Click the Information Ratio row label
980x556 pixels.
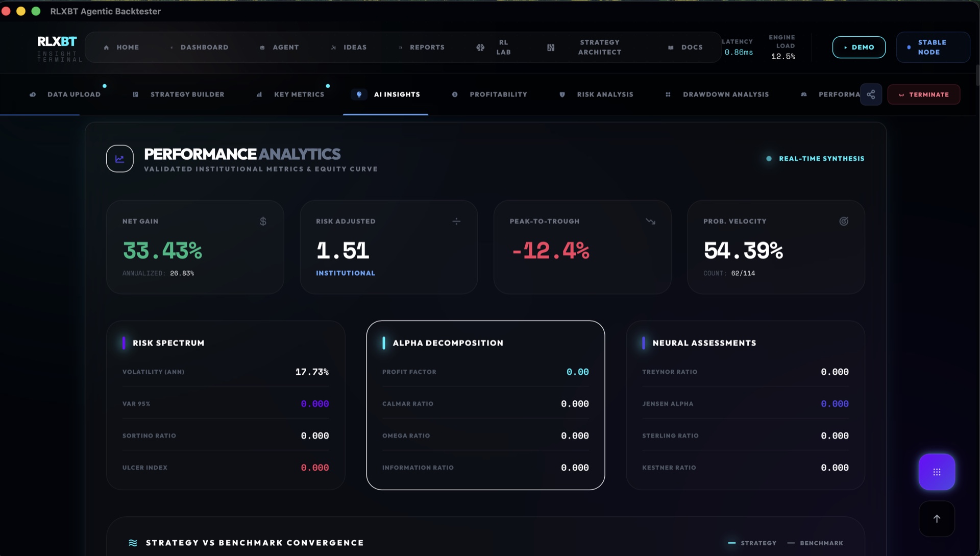418,468
